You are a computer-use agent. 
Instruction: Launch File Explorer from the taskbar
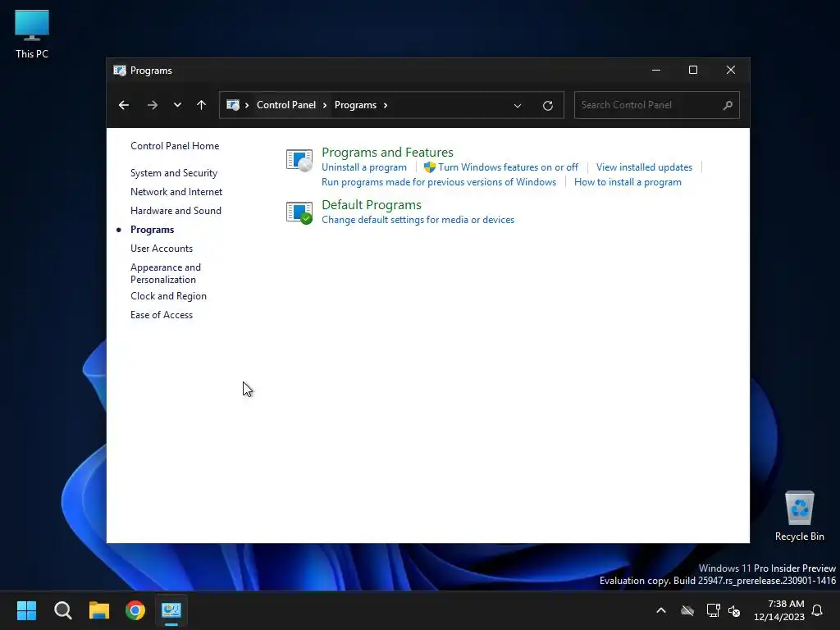point(99,610)
